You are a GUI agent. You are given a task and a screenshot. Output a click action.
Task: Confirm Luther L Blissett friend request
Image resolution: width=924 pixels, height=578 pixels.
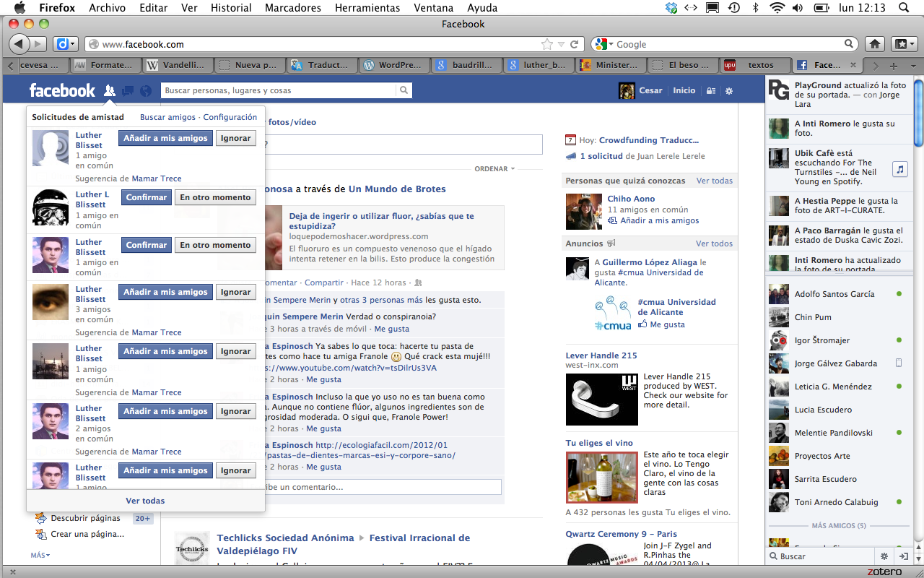coord(147,197)
